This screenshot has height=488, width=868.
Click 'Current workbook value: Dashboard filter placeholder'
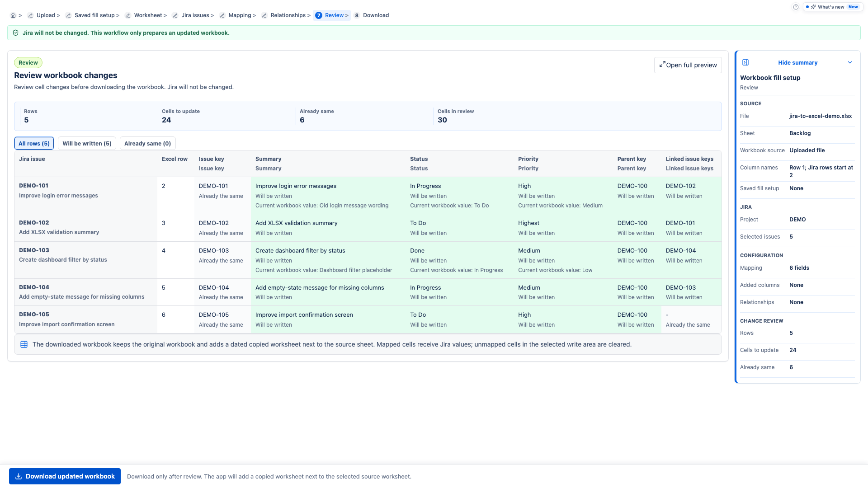tap(324, 270)
